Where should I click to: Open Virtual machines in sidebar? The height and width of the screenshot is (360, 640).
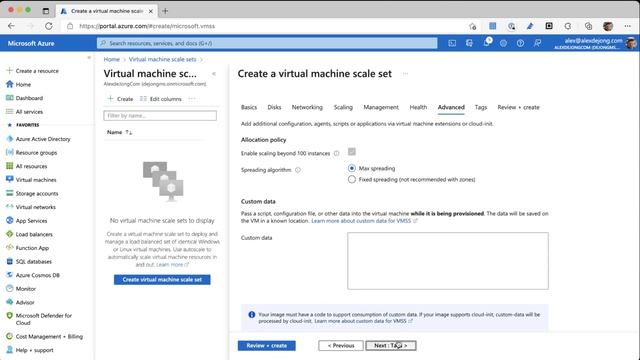[31, 180]
